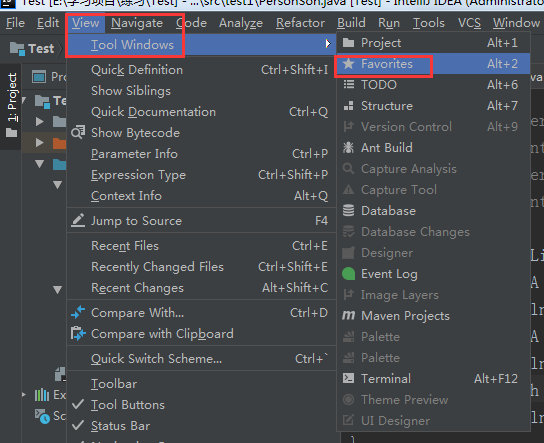Open the VCS menu
Viewport: 544px width, 443px height.
tap(469, 23)
